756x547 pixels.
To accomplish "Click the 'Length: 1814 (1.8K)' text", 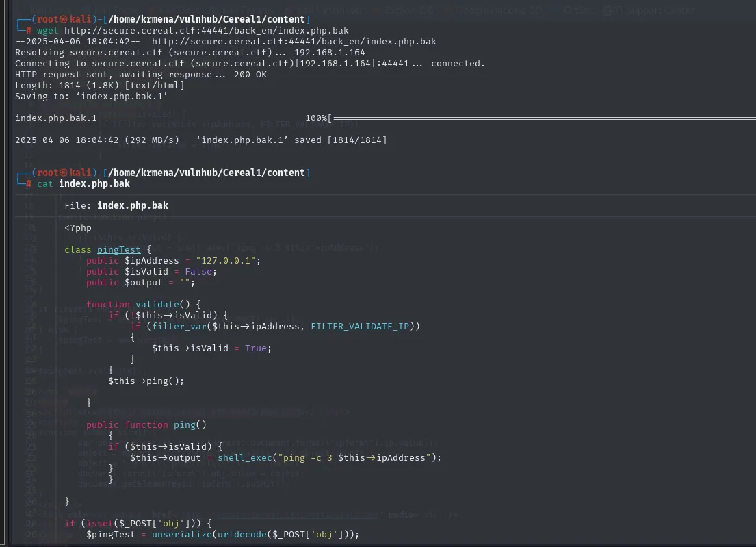I will point(66,86).
